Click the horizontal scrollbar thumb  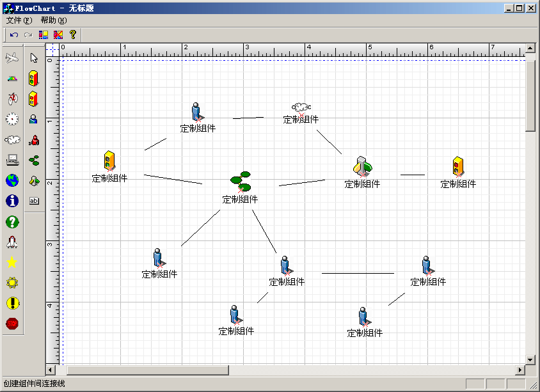point(147,370)
